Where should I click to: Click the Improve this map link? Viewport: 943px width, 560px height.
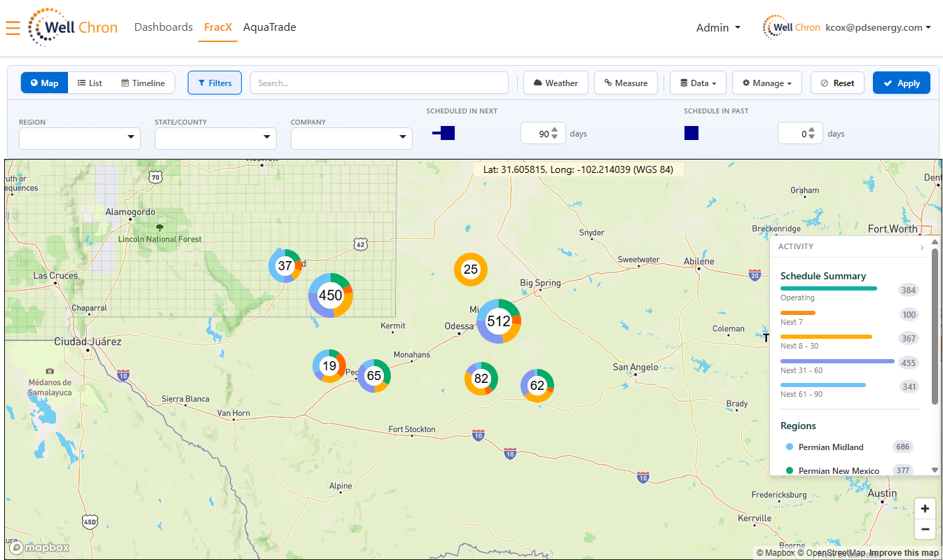pos(904,553)
